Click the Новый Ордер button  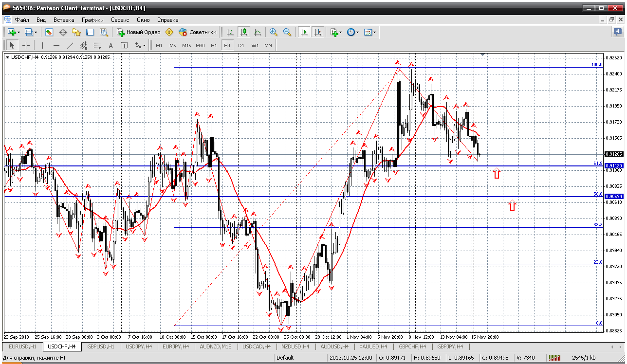pyautogui.click(x=139, y=32)
